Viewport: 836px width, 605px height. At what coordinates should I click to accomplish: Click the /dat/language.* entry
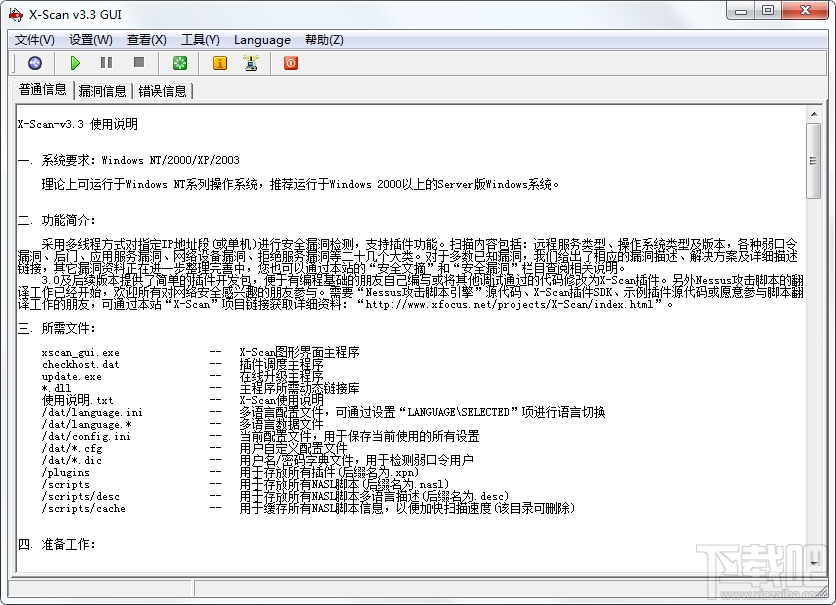pos(87,425)
